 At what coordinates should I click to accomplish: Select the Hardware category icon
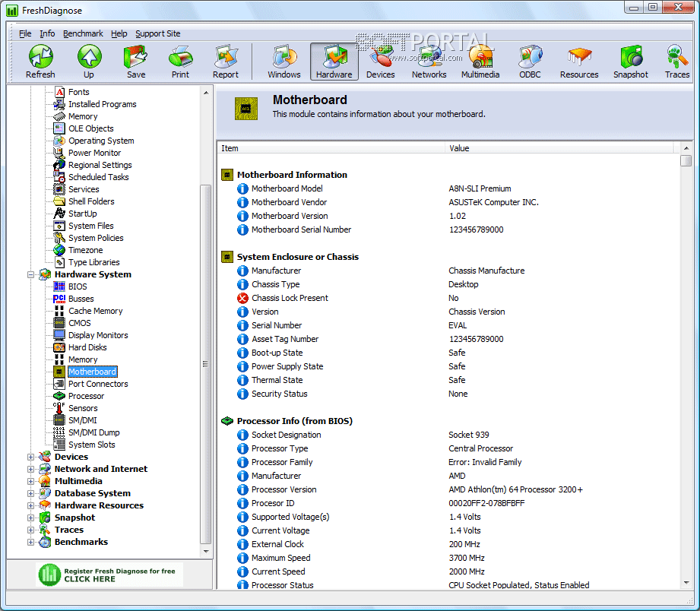334,62
